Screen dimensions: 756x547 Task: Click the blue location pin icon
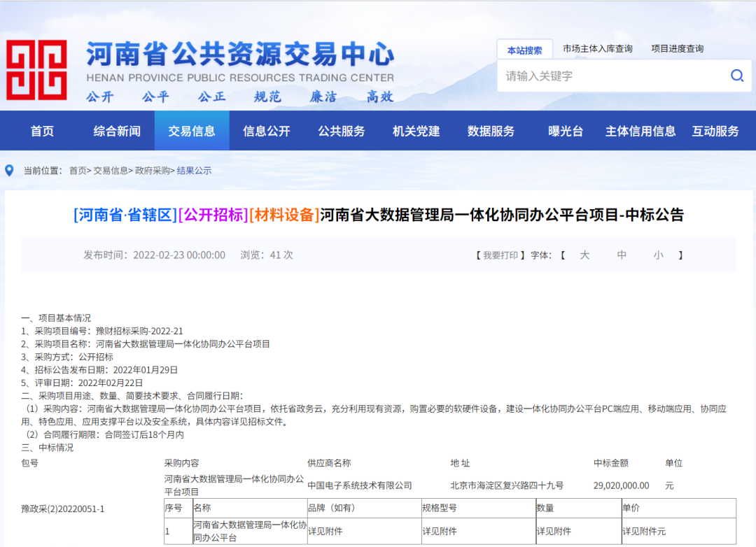9,170
